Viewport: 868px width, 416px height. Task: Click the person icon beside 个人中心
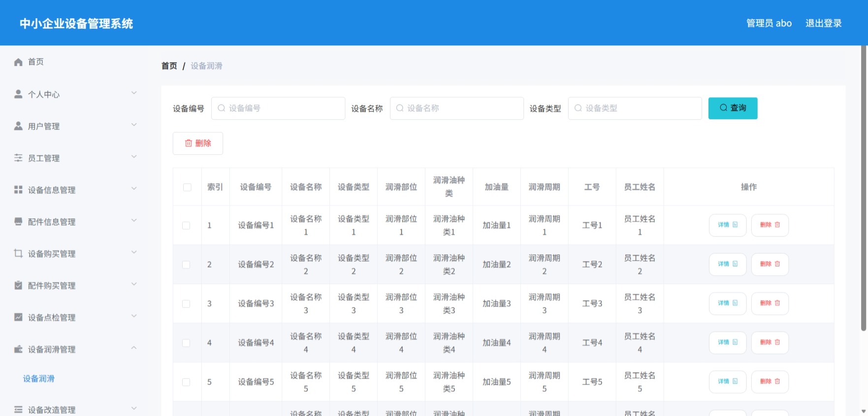click(18, 94)
